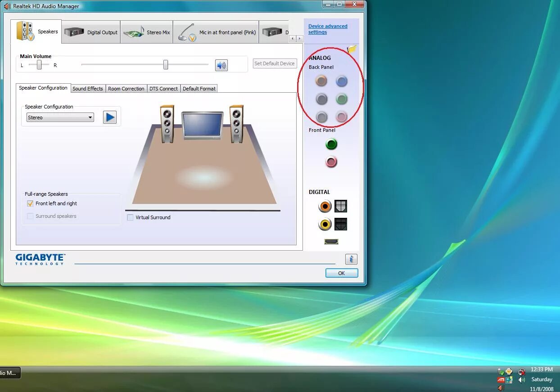
Task: Open the DTS Connect tab
Action: (x=163, y=89)
